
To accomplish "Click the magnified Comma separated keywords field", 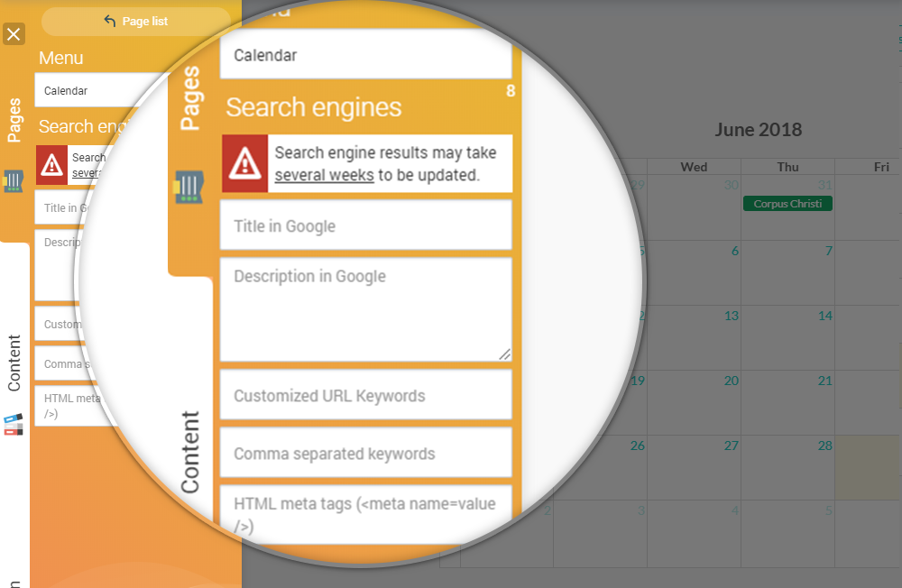I will (366, 454).
